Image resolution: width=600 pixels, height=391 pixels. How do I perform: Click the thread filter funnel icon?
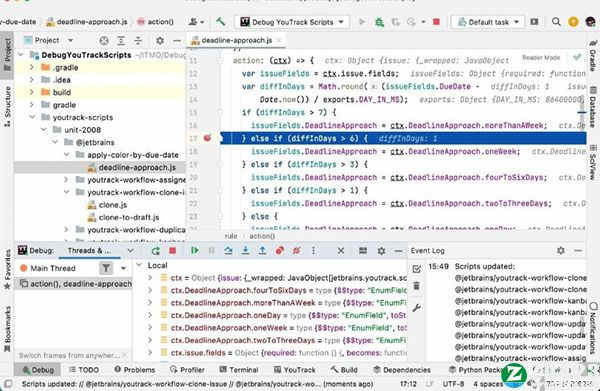tap(106, 268)
